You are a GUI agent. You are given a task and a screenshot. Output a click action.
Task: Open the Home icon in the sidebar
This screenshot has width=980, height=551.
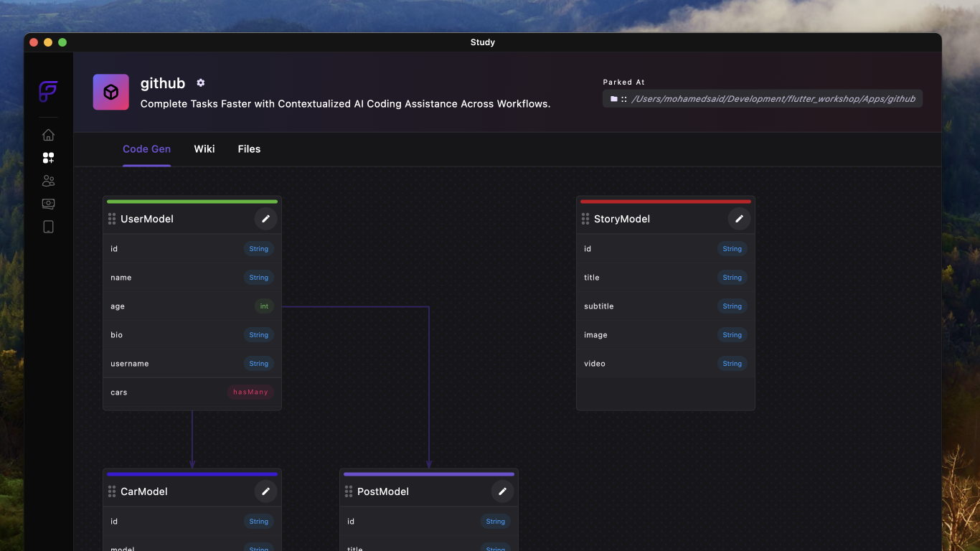click(x=48, y=135)
